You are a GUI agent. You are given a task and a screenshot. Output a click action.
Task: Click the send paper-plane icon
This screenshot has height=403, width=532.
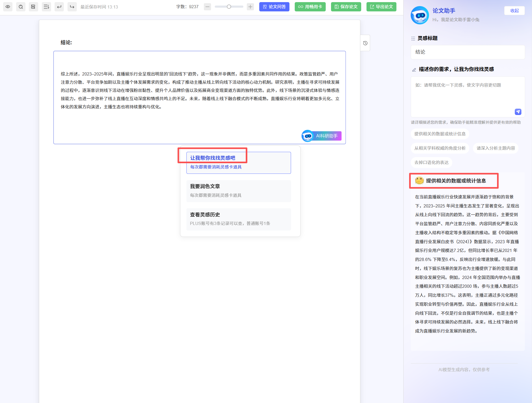518,112
